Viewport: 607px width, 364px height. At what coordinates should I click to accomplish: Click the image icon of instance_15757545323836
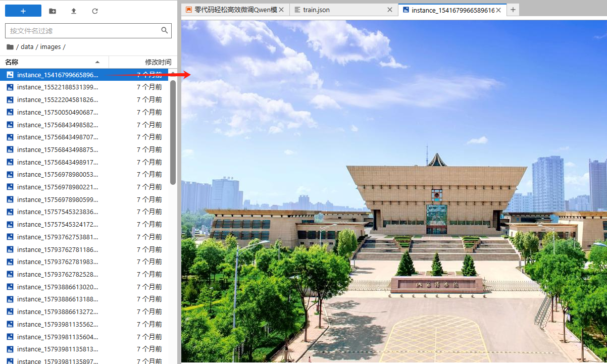pyautogui.click(x=10, y=212)
